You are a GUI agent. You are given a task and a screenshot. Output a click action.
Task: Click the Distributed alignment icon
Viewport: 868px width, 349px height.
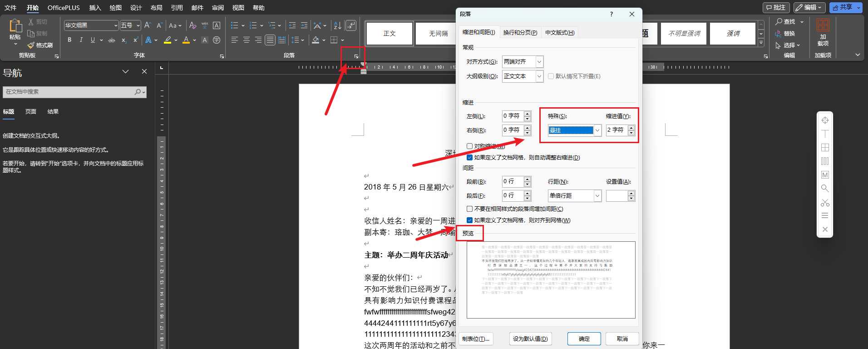282,40
